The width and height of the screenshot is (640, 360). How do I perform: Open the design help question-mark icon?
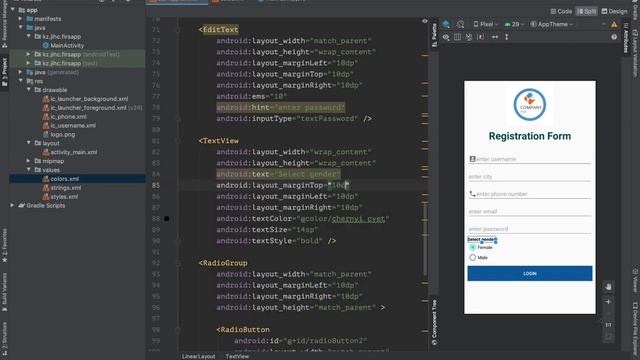(x=614, y=37)
